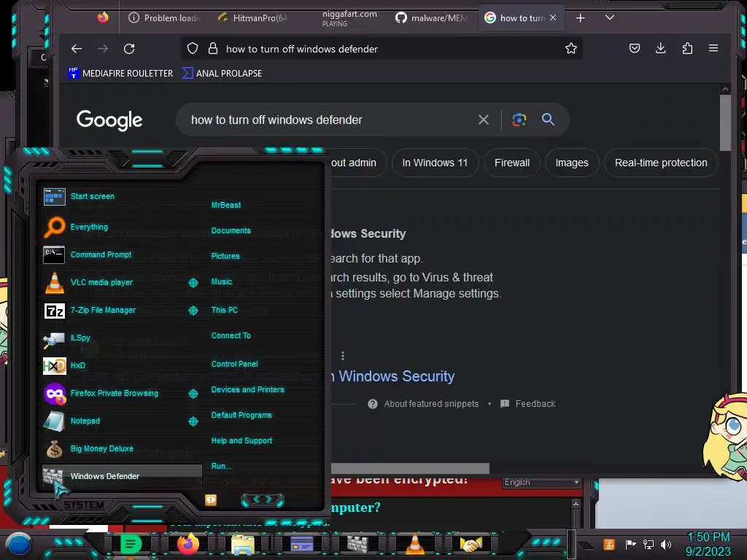This screenshot has height=560, width=747.
Task: Bookmark this page with the star icon
Action: [x=570, y=49]
